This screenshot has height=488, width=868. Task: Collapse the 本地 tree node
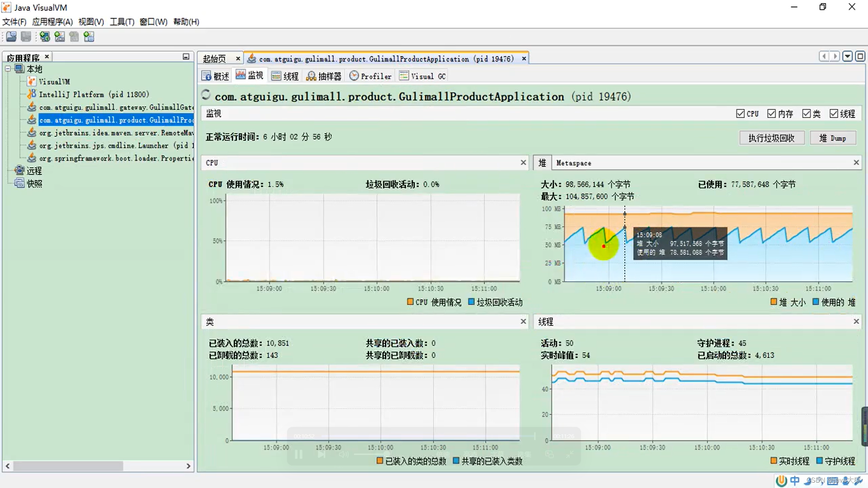pos(8,69)
